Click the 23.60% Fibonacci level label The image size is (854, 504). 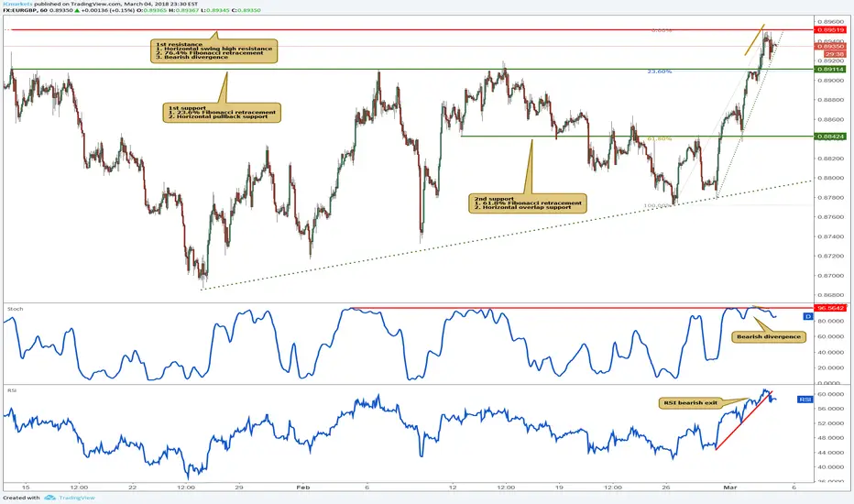click(x=659, y=71)
